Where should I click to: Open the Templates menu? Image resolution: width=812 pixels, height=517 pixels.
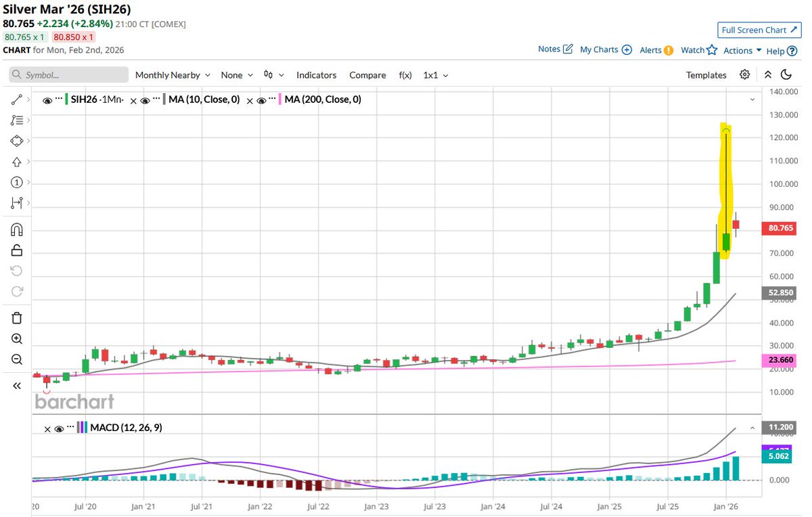click(706, 75)
